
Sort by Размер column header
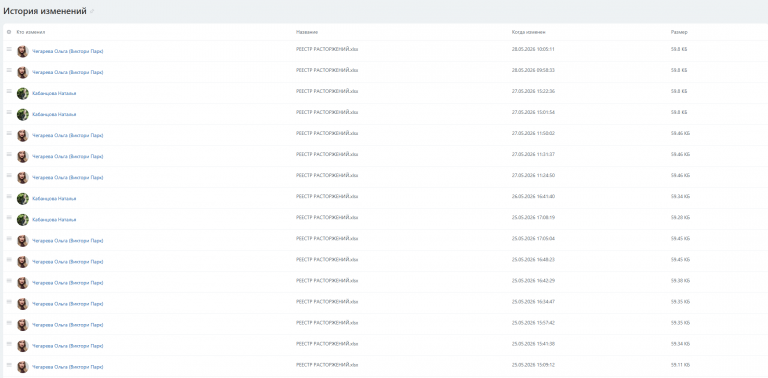(679, 32)
